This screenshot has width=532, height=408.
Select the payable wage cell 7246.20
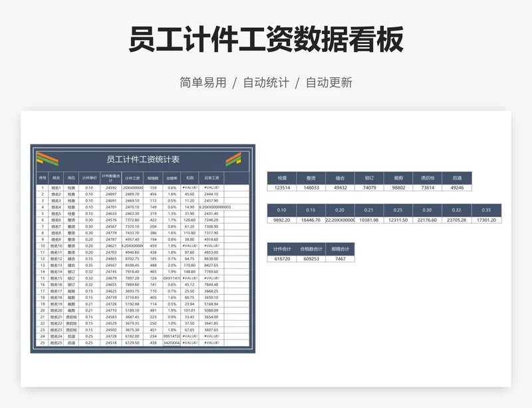tap(211, 220)
